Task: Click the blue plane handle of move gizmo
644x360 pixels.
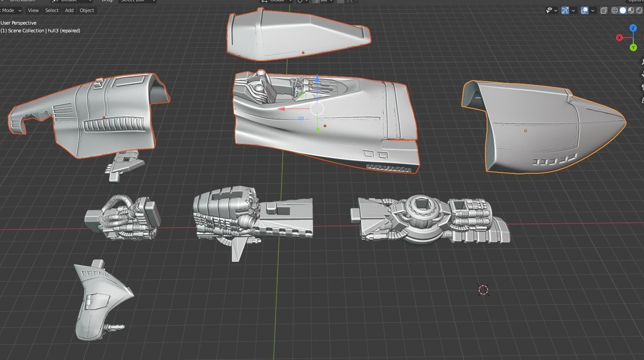Action: coord(301,119)
